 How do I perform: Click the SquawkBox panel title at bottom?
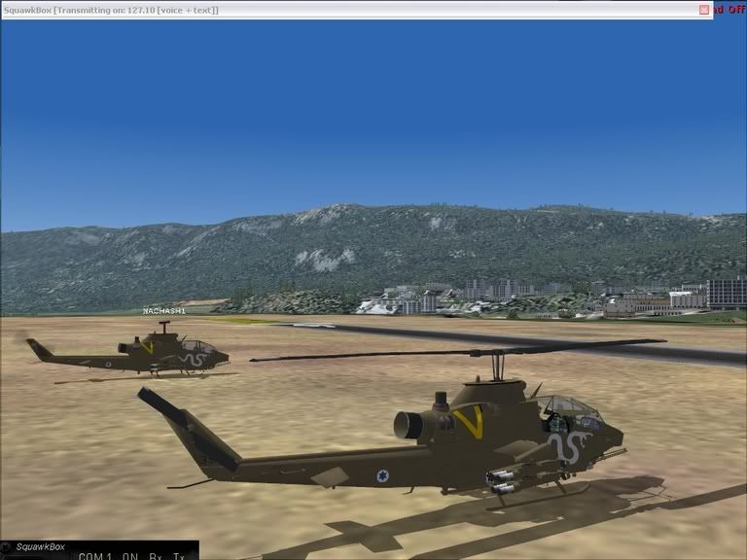point(39,547)
